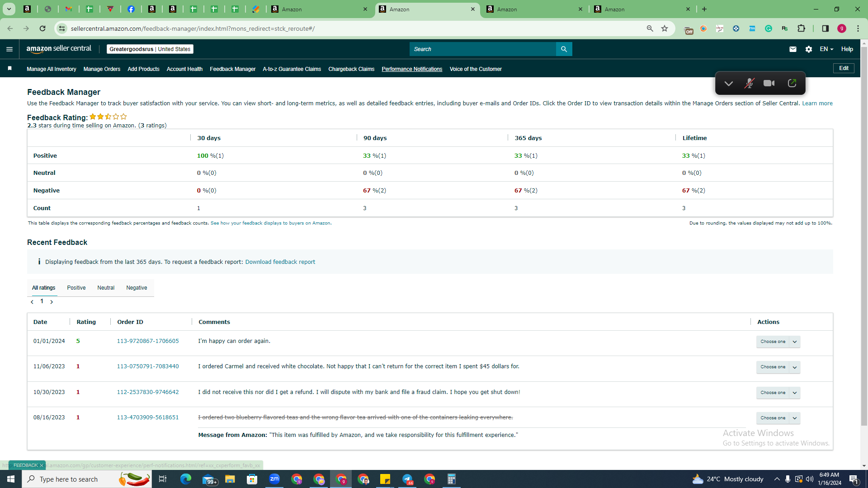Viewport: 868px width, 488px height.
Task: Open the Seller Central hamburger menu
Action: 9,49
